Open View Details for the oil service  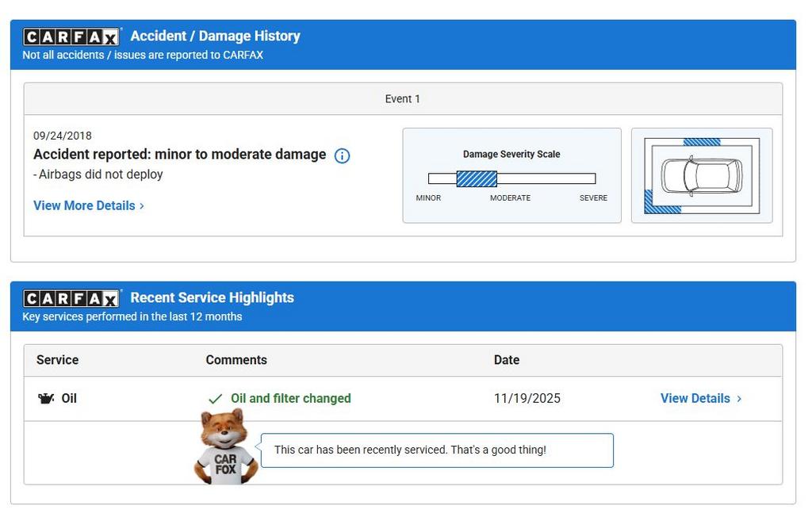click(695, 399)
